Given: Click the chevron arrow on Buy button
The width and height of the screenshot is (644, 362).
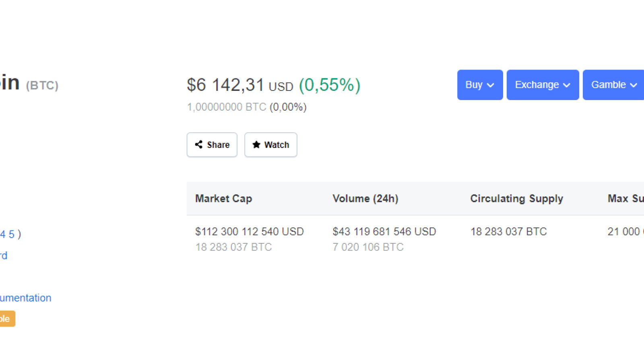Looking at the screenshot, I should click(490, 85).
